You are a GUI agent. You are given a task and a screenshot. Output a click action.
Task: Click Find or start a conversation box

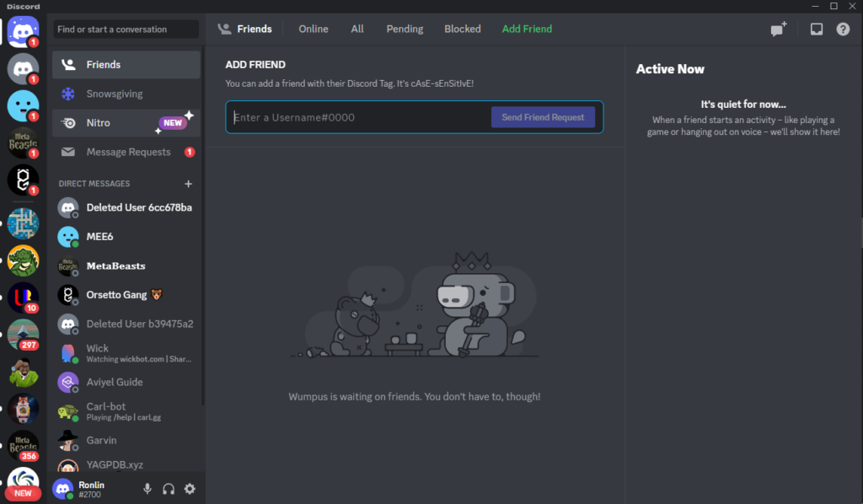[126, 29]
